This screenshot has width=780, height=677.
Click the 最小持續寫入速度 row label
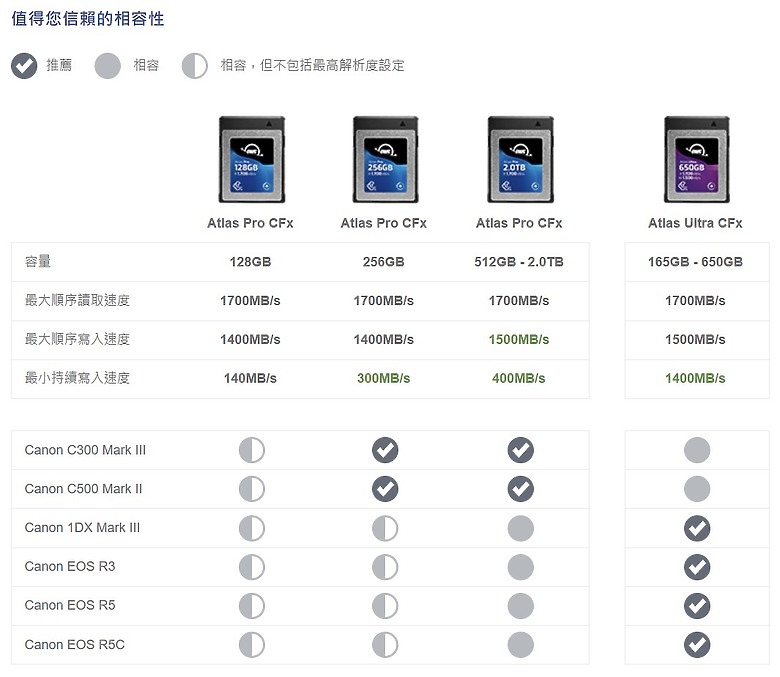[x=77, y=378]
